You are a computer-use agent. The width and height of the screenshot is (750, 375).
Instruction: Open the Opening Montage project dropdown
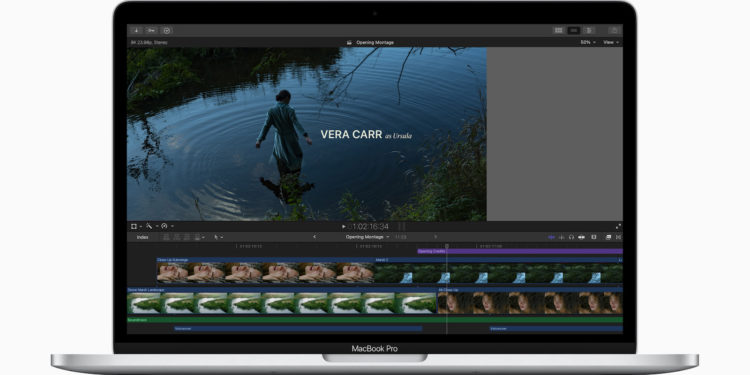point(367,237)
